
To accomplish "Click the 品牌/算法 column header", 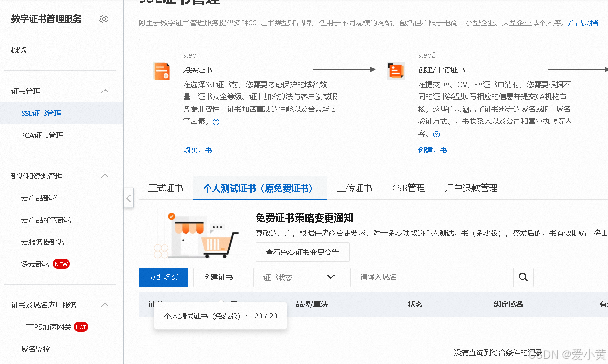I will tap(312, 304).
